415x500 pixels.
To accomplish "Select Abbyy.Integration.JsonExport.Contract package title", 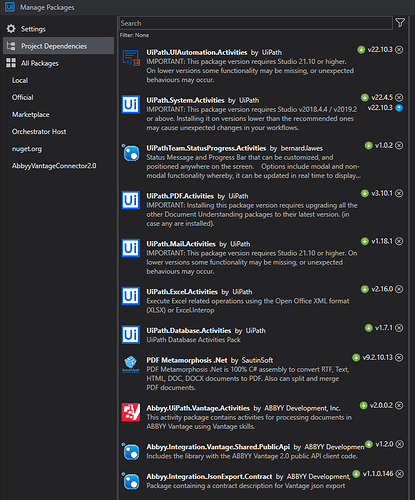I will click(209, 477).
